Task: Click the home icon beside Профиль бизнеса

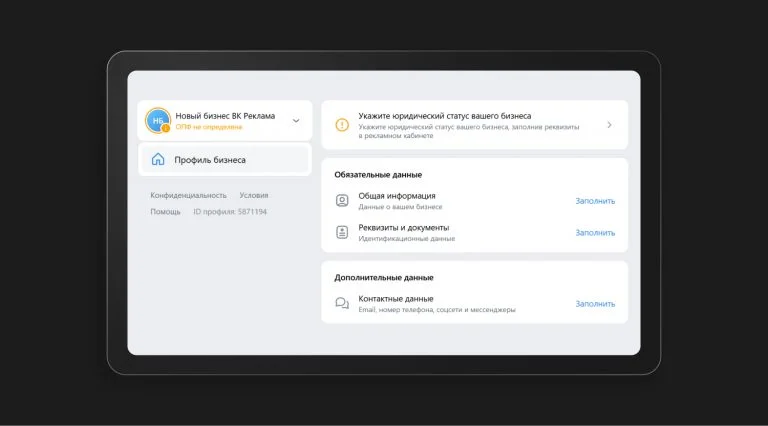Action: 158,159
